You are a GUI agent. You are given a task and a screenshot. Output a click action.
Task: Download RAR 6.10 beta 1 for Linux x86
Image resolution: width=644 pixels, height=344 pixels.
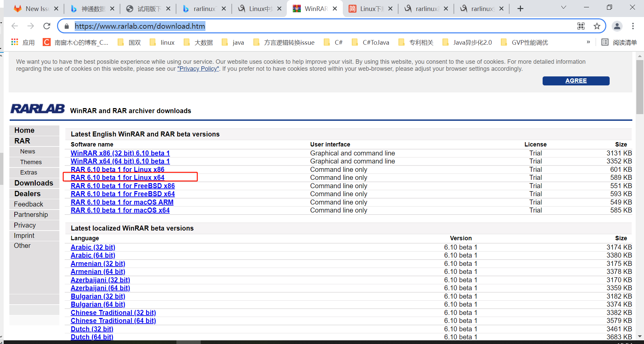117,169
